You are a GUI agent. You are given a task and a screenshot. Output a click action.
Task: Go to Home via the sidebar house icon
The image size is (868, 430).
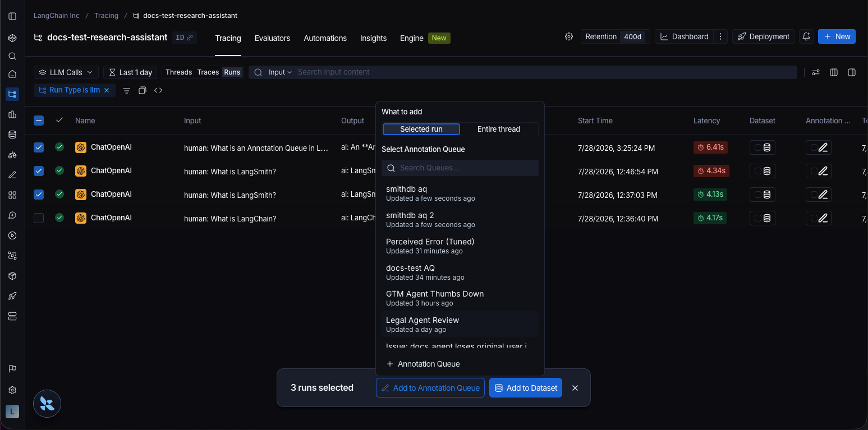(x=12, y=74)
